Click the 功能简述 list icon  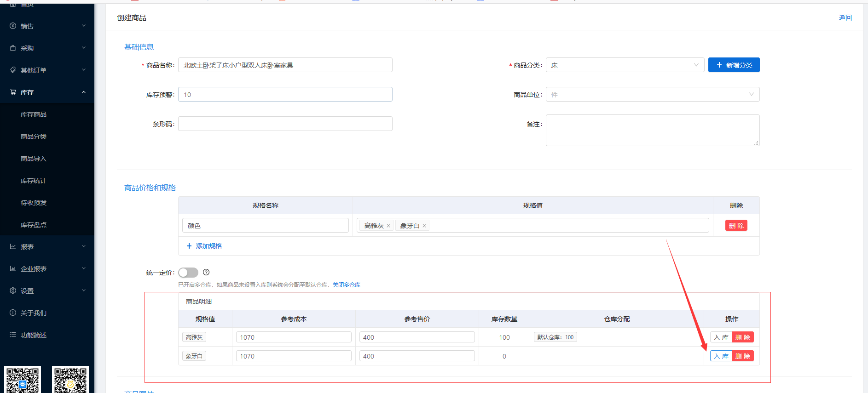(x=13, y=335)
